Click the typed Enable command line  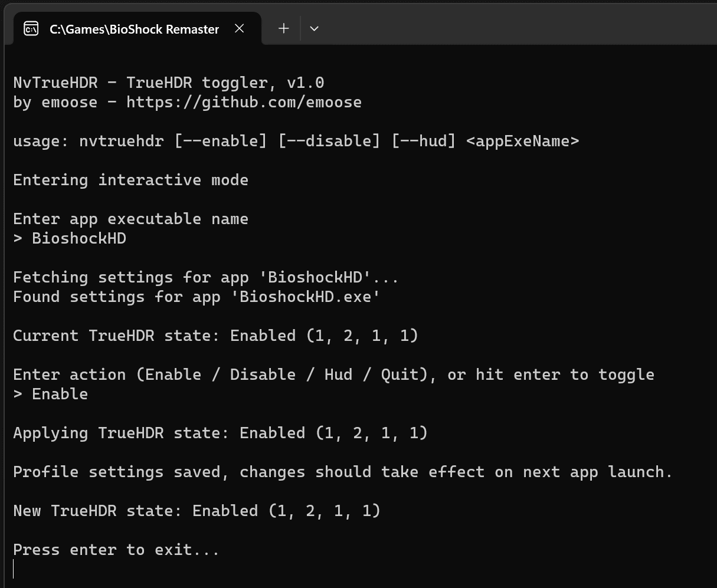click(x=51, y=394)
